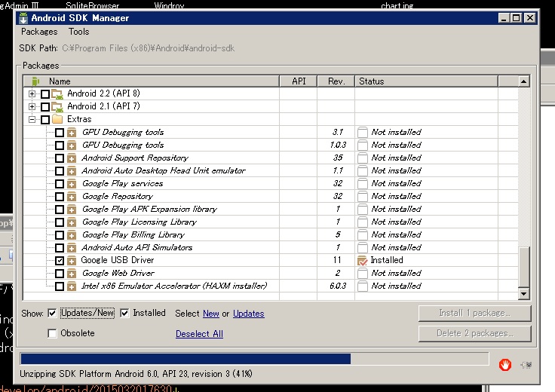Image resolution: width=555 pixels, height=392 pixels.
Task: Open the Packages menu
Action: (39, 32)
